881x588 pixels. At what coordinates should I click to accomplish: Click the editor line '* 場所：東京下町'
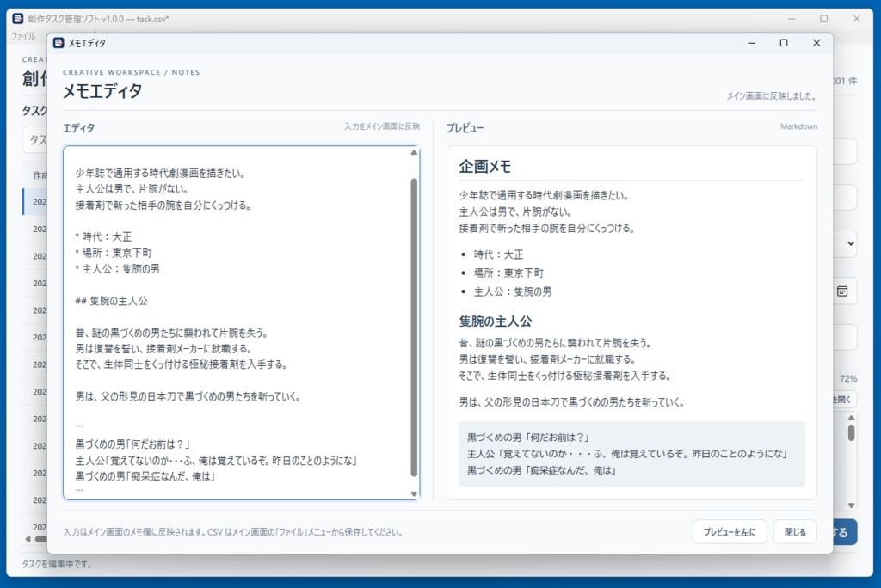tap(114, 253)
